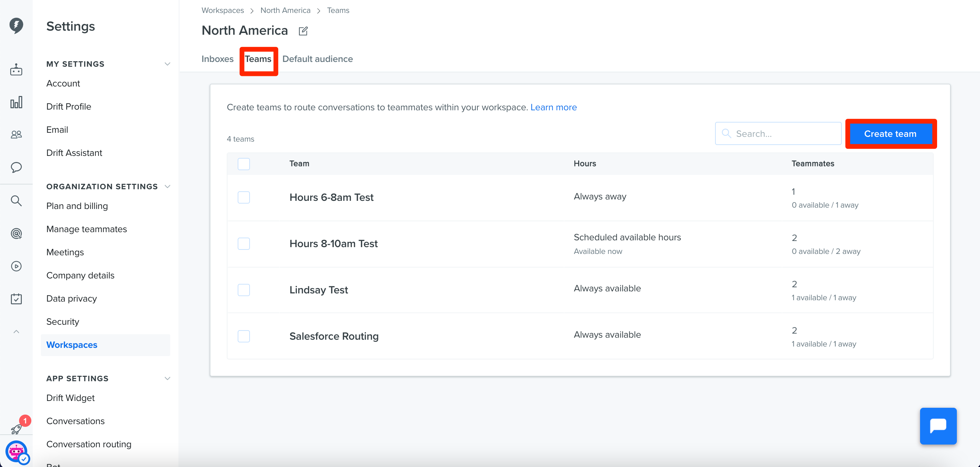This screenshot has width=980, height=467.
Task: Collapse sidebar with the up caret icon
Action: coord(16,332)
